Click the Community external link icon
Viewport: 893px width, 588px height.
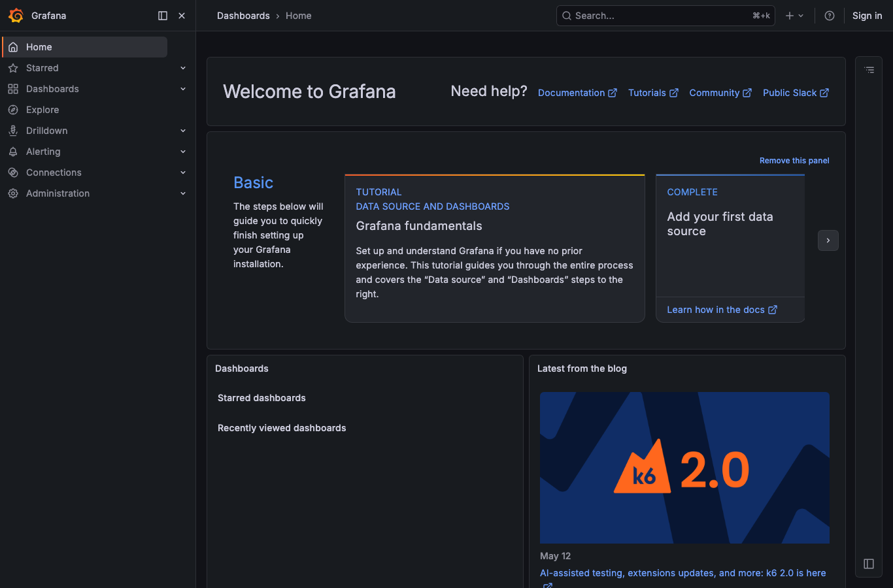click(x=747, y=93)
